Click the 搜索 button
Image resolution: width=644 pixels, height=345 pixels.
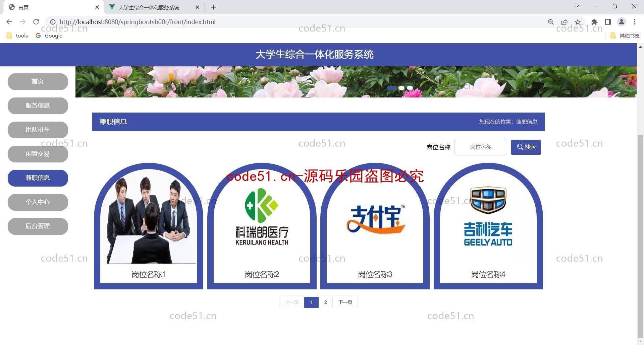(x=526, y=147)
